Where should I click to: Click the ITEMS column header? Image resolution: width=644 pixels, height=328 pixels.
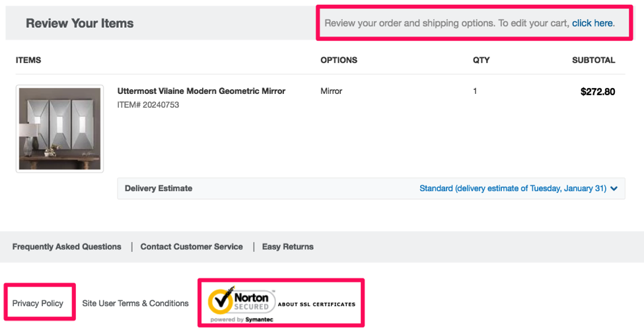click(x=28, y=60)
